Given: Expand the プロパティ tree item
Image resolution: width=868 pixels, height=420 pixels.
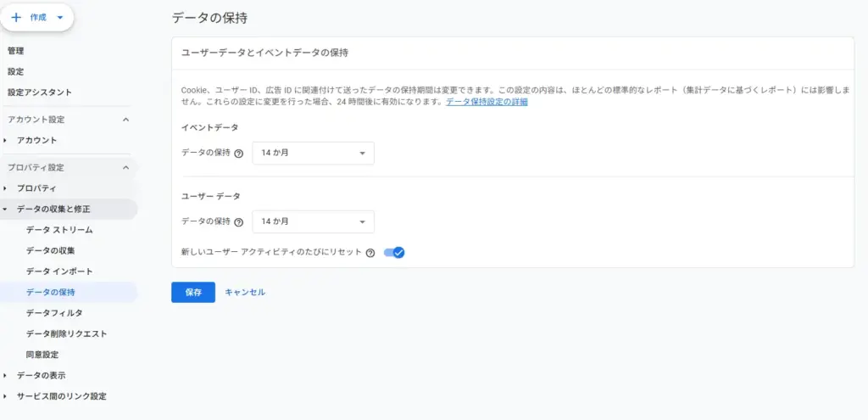Looking at the screenshot, I should point(5,188).
